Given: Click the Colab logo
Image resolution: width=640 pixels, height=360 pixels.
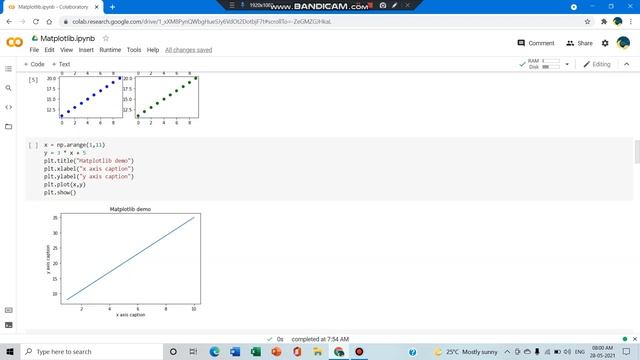Looking at the screenshot, I should 15,42.
